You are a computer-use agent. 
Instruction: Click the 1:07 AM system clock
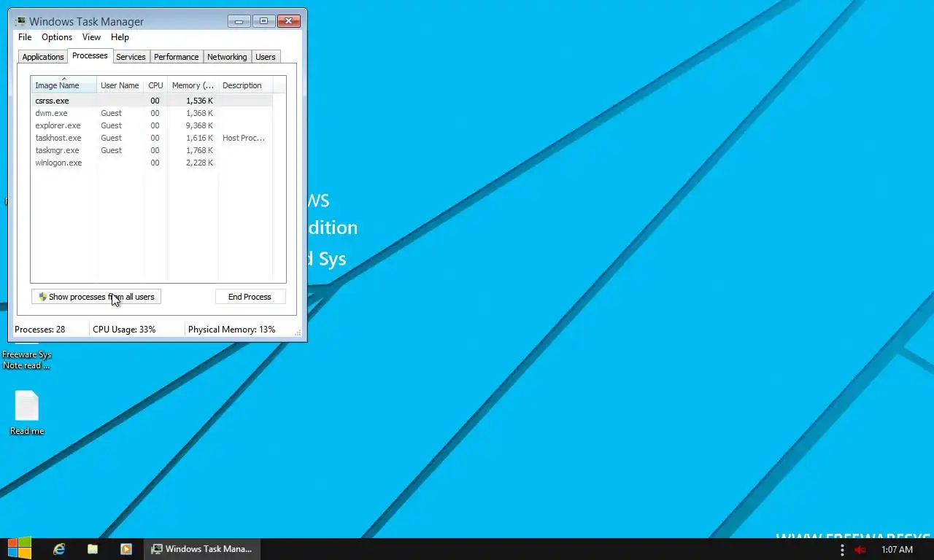point(897,550)
